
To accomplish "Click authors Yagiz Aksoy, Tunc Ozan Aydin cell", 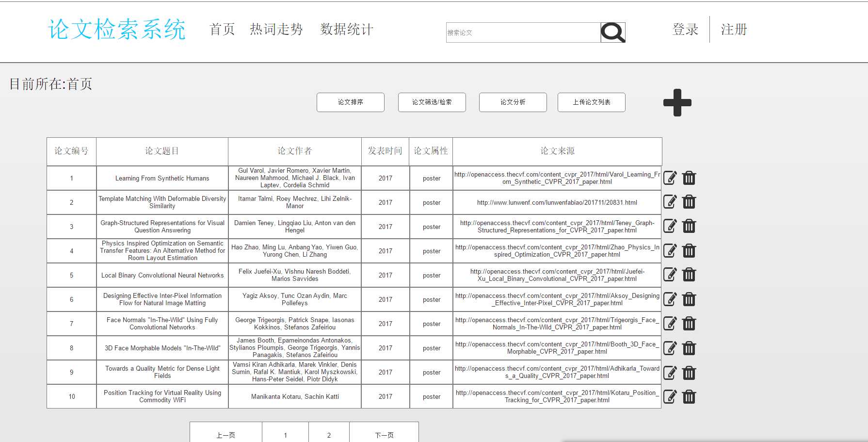I will pos(295,299).
